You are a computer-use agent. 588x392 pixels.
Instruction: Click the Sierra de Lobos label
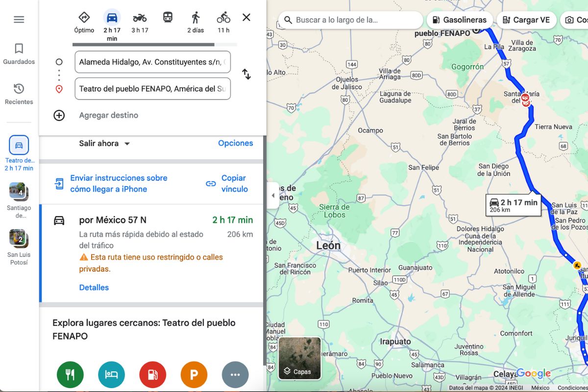point(335,211)
